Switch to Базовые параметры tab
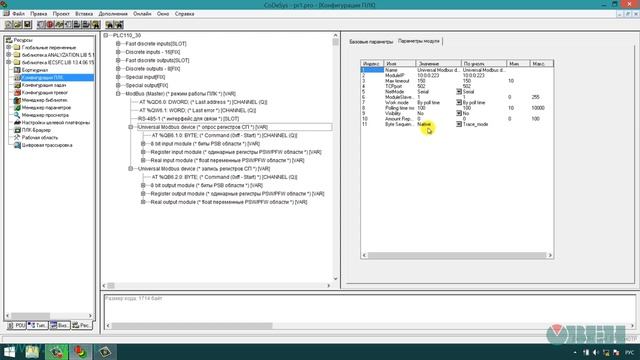The height and width of the screenshot is (360, 640). tap(371, 42)
